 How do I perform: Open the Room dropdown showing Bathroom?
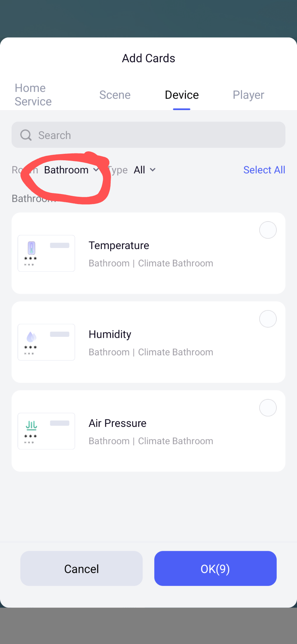(x=71, y=170)
